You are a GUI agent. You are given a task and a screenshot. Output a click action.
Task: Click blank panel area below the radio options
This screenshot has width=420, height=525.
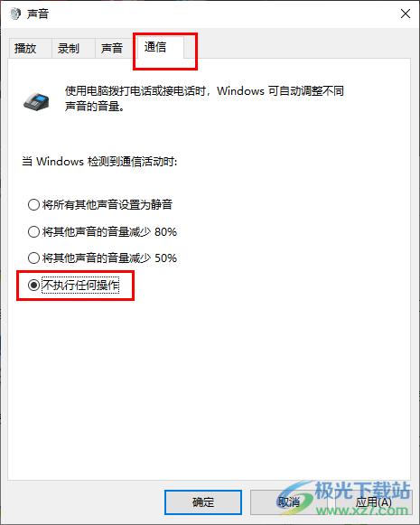[210, 385]
